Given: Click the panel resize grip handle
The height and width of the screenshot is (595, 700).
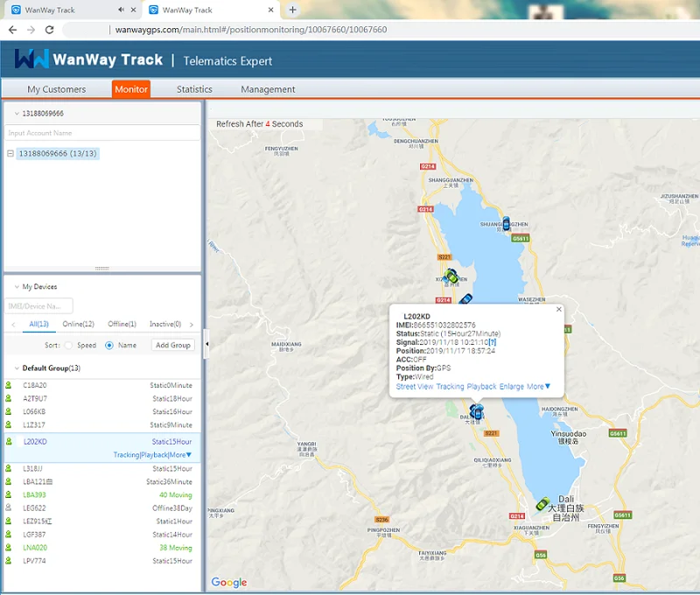Looking at the screenshot, I should [101, 269].
